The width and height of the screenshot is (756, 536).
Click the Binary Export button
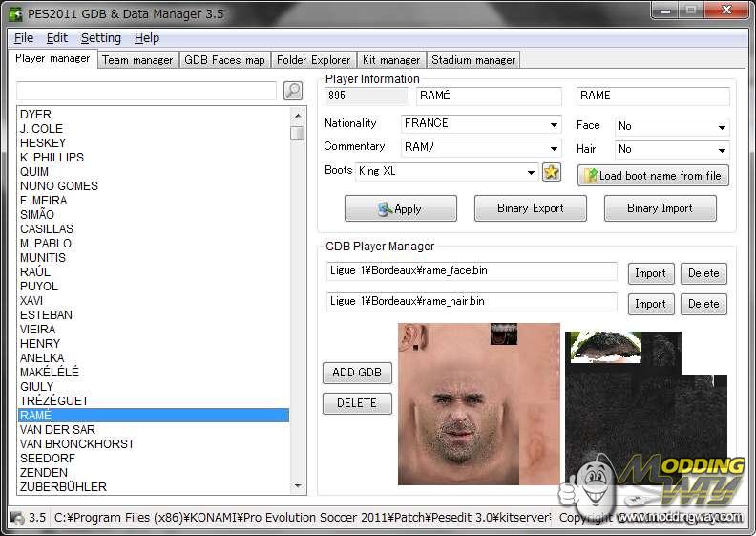[x=530, y=208]
